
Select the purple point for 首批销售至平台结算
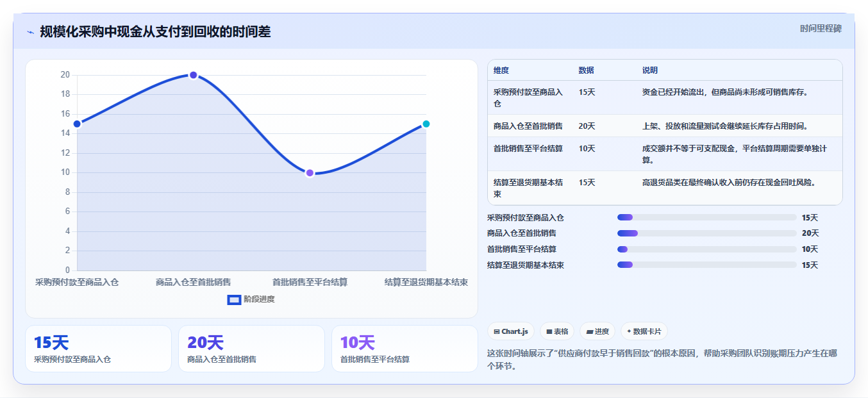310,173
